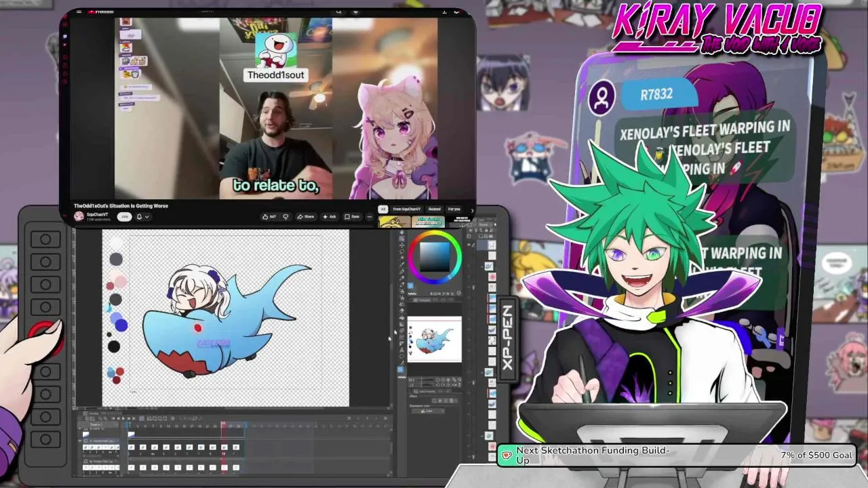Screen dimensions: 868x488
Task: Pick a shade in the color wheel square
Action: [x=435, y=257]
